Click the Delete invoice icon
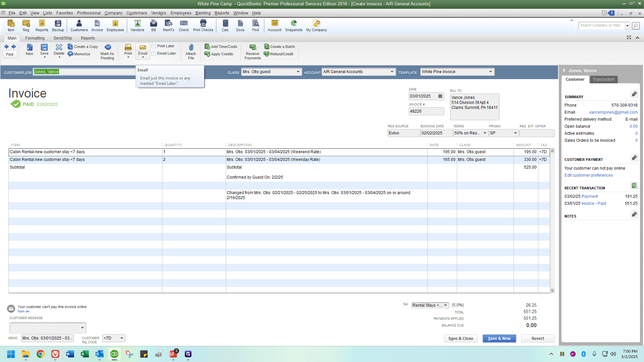This screenshot has width=644, height=362. pos(59,50)
